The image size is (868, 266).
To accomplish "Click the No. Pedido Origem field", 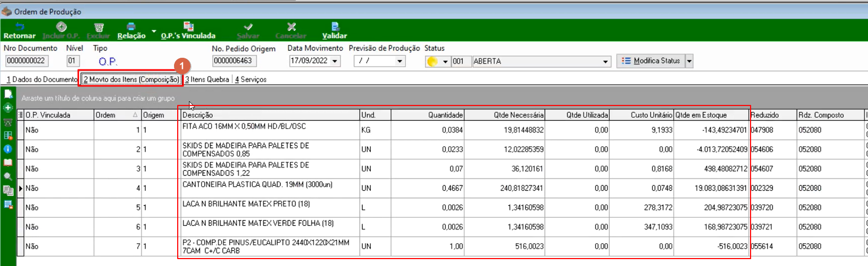I will coord(234,61).
